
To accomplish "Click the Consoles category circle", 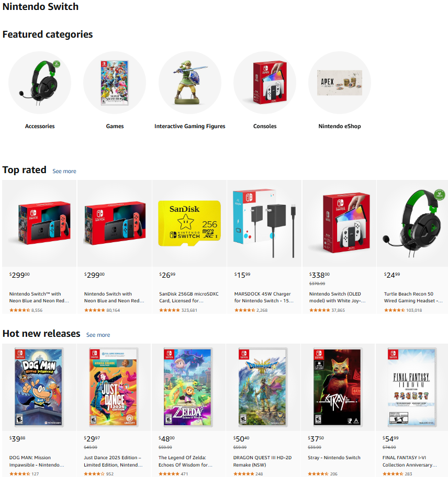I will (x=264, y=83).
